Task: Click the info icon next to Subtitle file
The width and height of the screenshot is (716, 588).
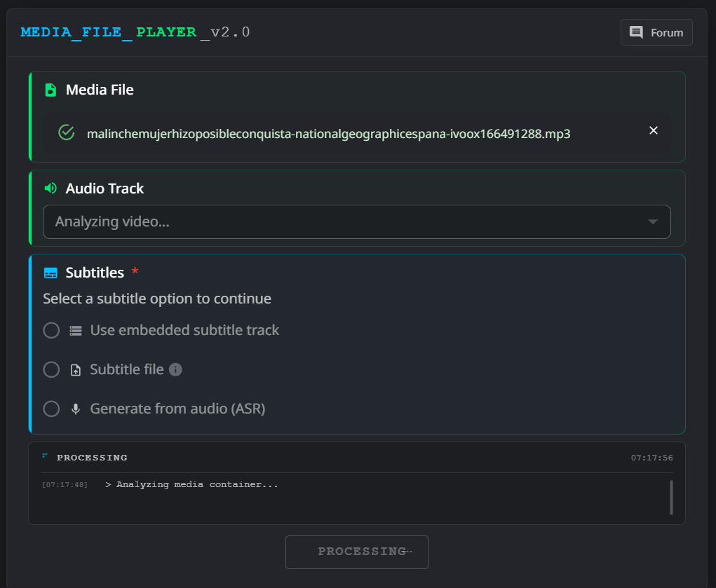Action: tap(176, 369)
